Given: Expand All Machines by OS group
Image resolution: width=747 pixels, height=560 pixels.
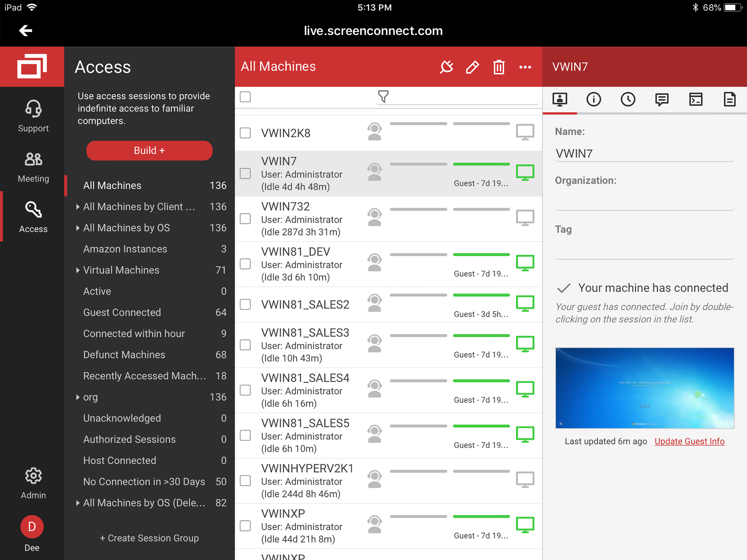Looking at the screenshot, I should 78,228.
